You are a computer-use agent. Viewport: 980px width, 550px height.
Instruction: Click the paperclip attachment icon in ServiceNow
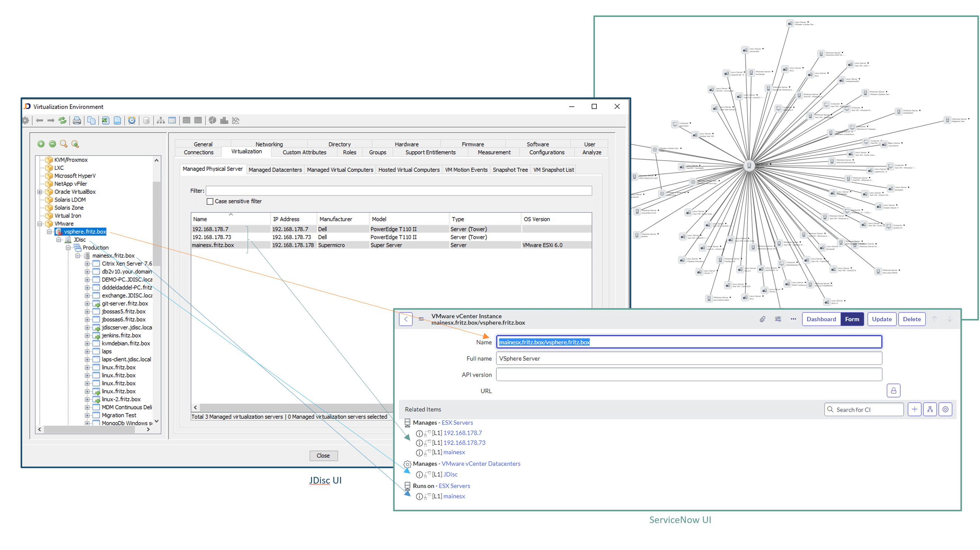point(762,319)
